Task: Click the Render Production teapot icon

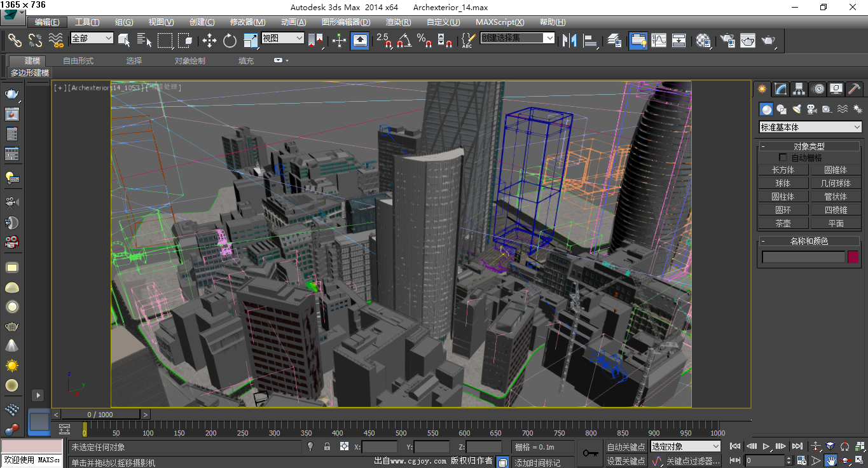Action: tap(769, 41)
